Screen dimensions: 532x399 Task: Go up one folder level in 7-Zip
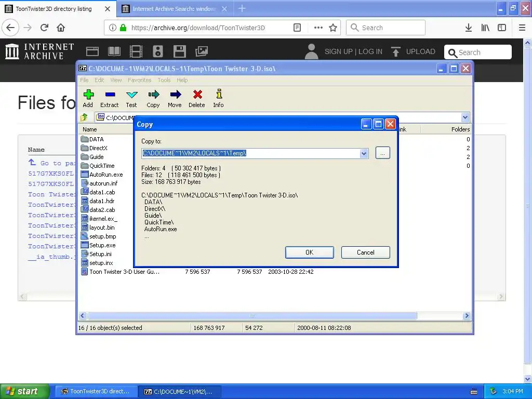[x=84, y=117]
